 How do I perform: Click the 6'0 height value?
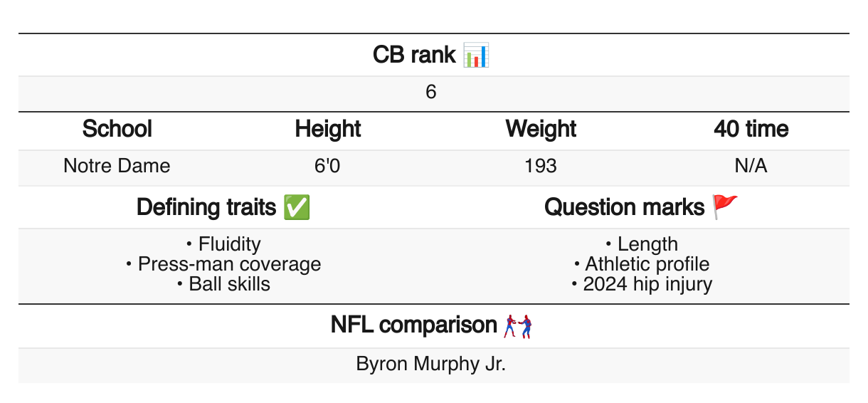pyautogui.click(x=328, y=166)
